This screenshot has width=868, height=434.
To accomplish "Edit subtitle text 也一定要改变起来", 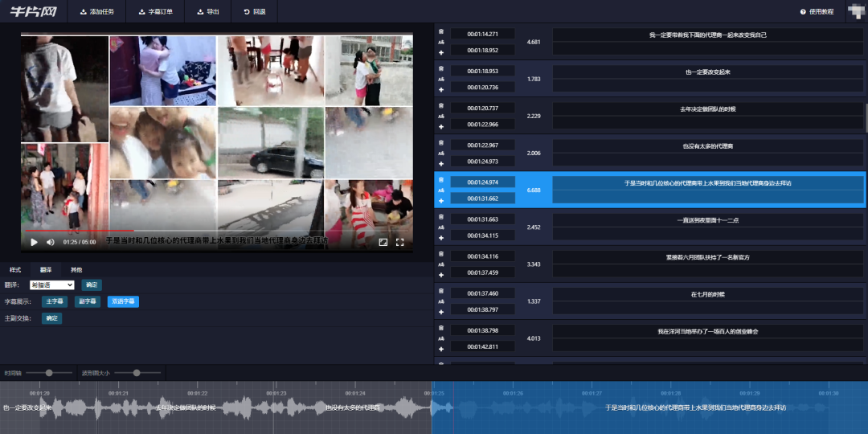I will pyautogui.click(x=708, y=72).
